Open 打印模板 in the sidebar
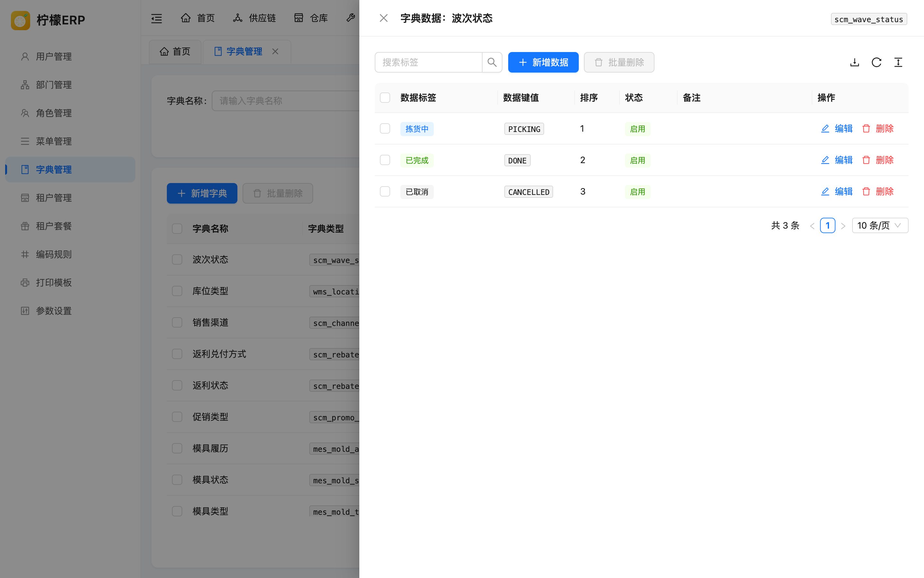The height and width of the screenshot is (578, 924). pos(70,283)
